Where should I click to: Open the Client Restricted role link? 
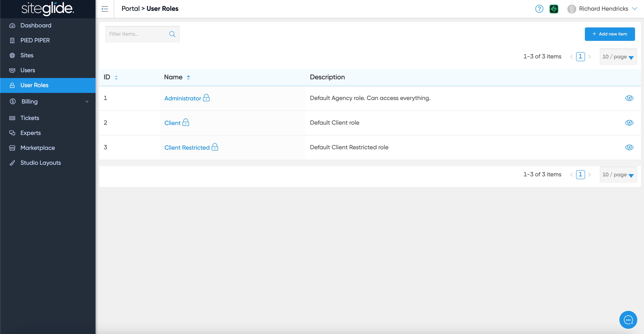click(x=187, y=147)
